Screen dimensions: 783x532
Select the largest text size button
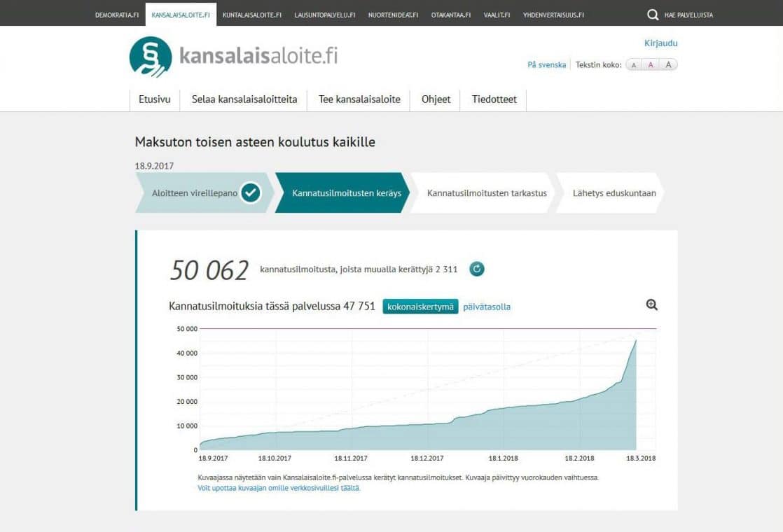click(x=668, y=65)
